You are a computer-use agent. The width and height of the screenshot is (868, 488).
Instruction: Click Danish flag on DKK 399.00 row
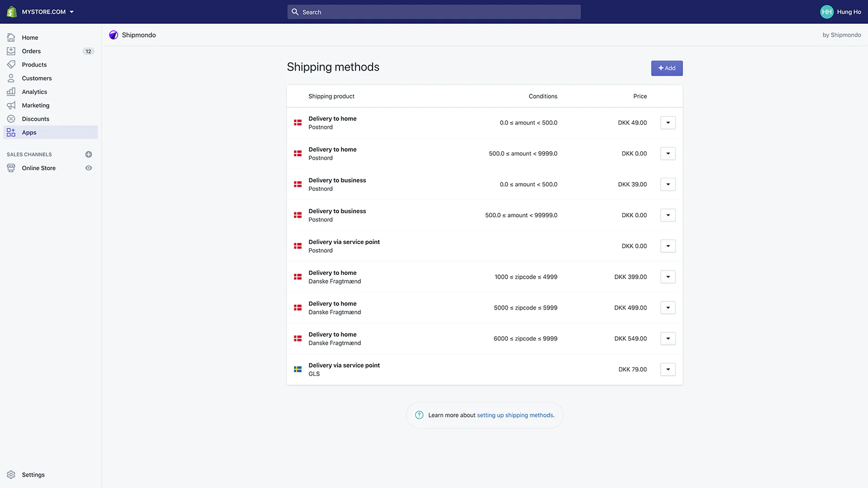298,277
